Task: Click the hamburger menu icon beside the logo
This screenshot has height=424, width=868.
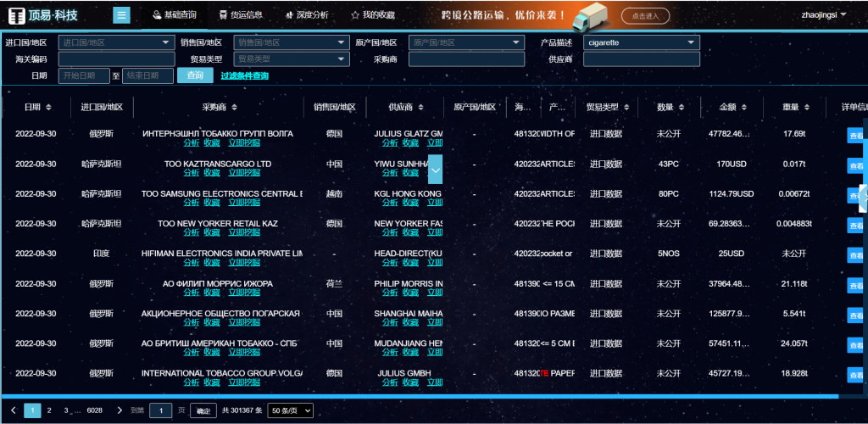Action: [x=121, y=15]
